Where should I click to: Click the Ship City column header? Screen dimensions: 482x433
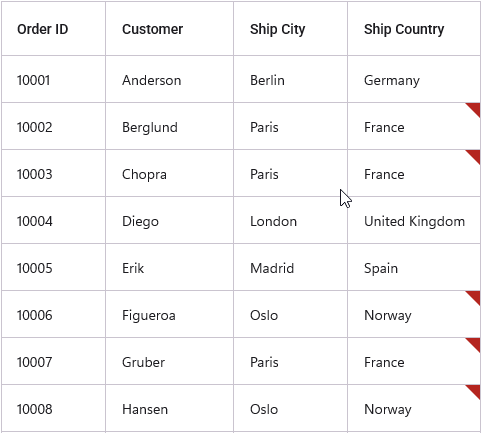coord(291,29)
